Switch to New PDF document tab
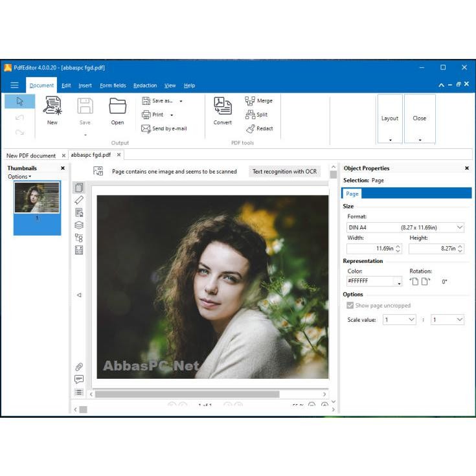The height and width of the screenshot is (476, 476). click(x=31, y=155)
